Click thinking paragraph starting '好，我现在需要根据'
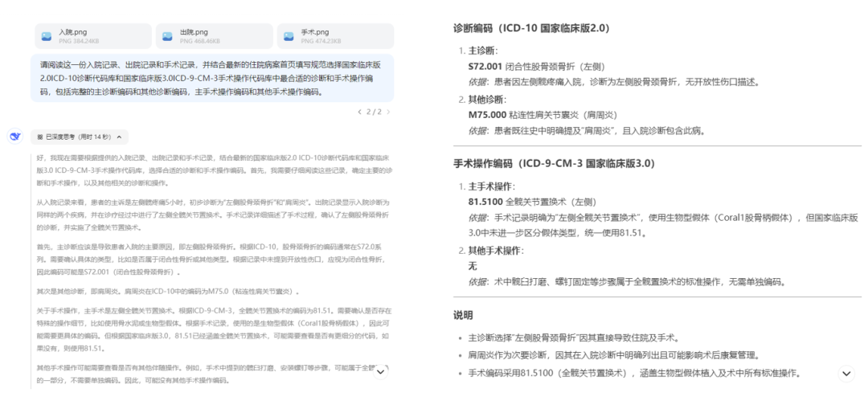 click(215, 170)
